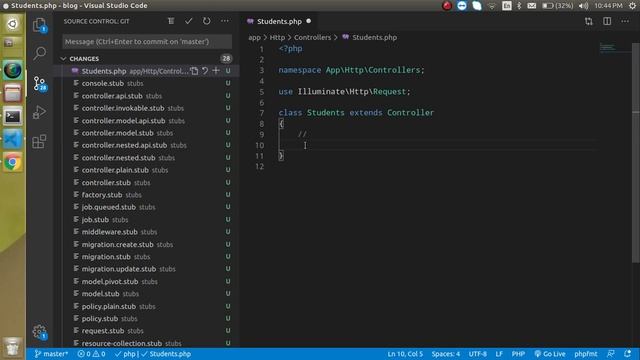Open system volume indicator

pos(584,6)
